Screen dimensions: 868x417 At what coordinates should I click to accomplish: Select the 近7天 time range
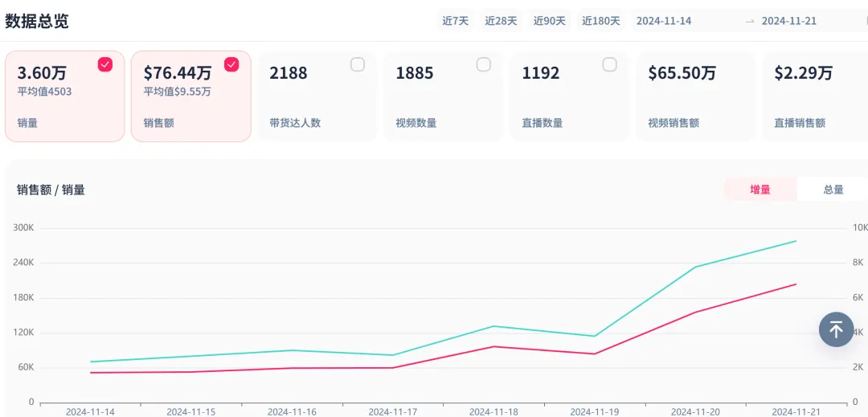[x=455, y=21]
